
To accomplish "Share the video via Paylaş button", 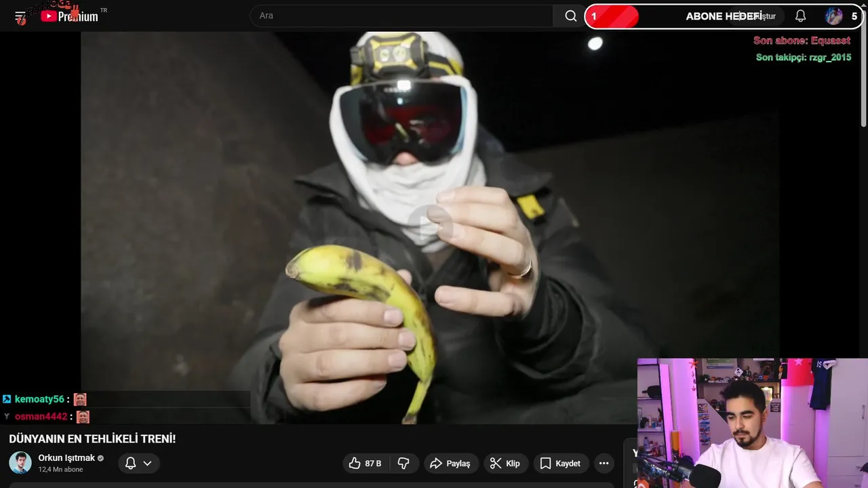I will (x=451, y=464).
